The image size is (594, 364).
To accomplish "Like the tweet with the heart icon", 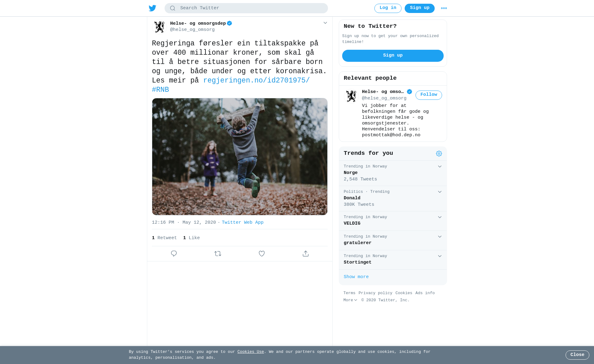I will (262, 254).
